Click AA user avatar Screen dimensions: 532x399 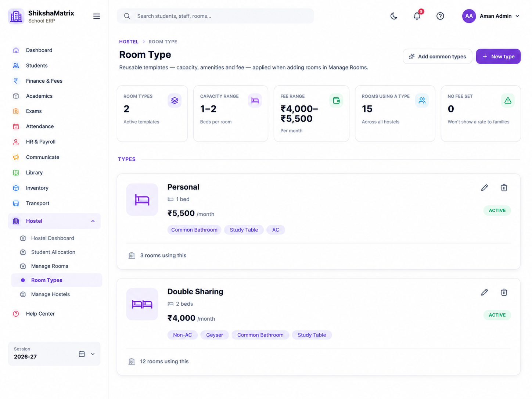point(469,16)
